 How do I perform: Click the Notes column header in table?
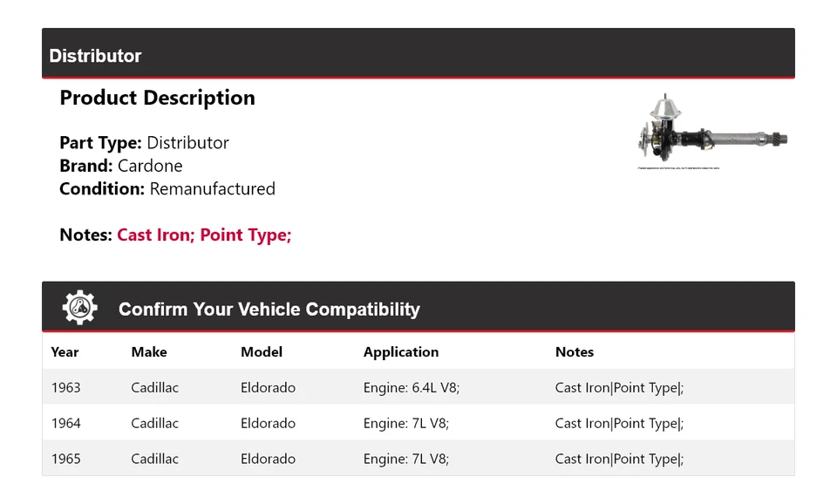tap(575, 351)
